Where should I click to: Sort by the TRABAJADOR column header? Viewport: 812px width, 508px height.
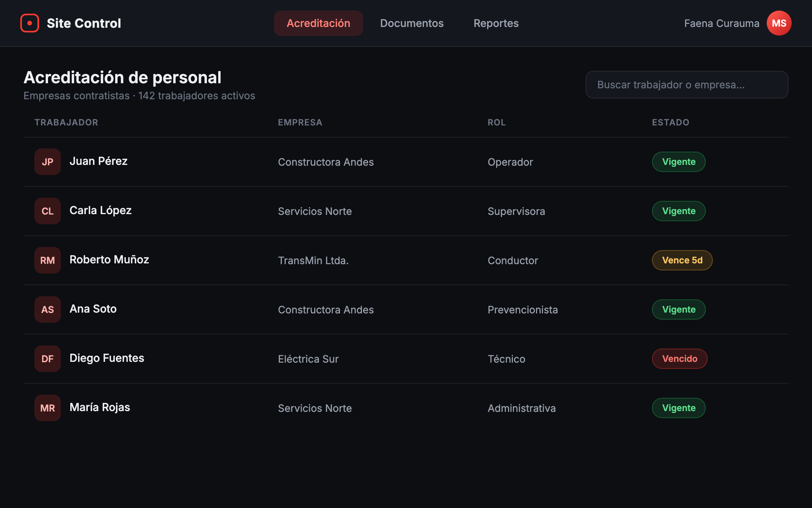[66, 122]
